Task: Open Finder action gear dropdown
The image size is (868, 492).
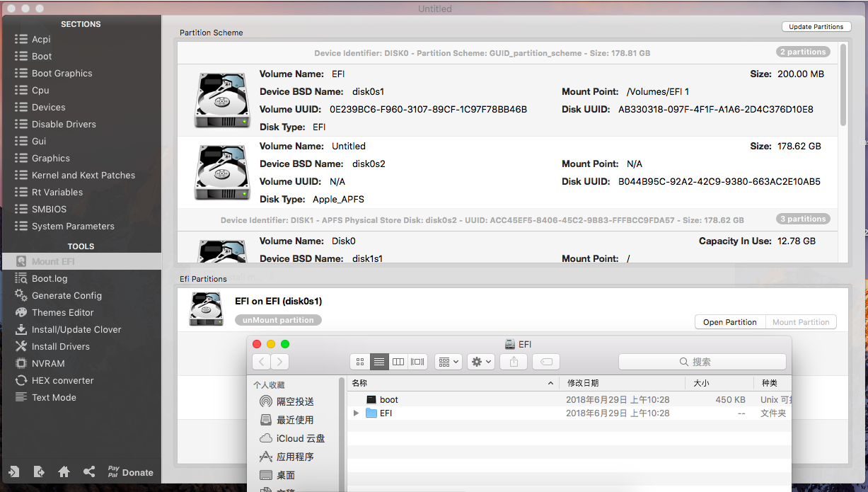Action: tap(481, 362)
